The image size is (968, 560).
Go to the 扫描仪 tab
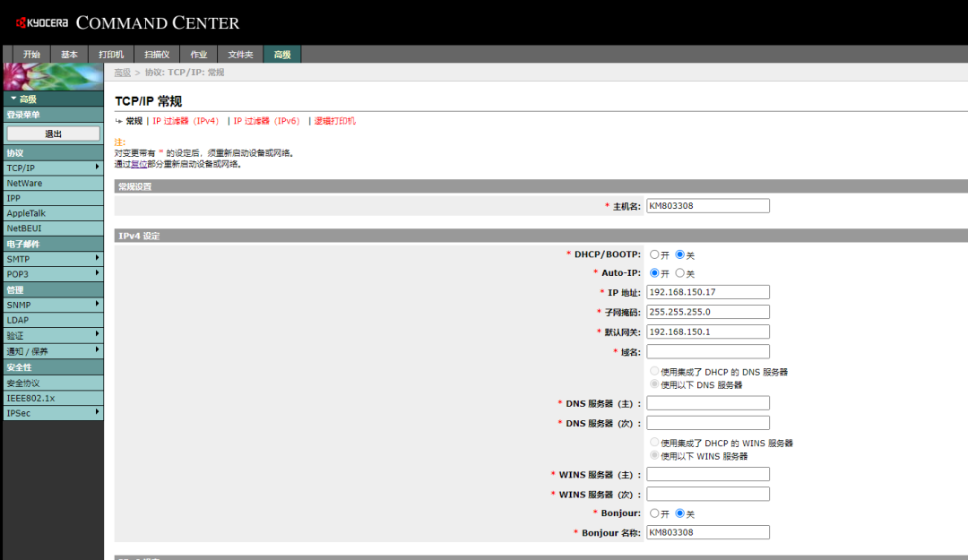[157, 55]
